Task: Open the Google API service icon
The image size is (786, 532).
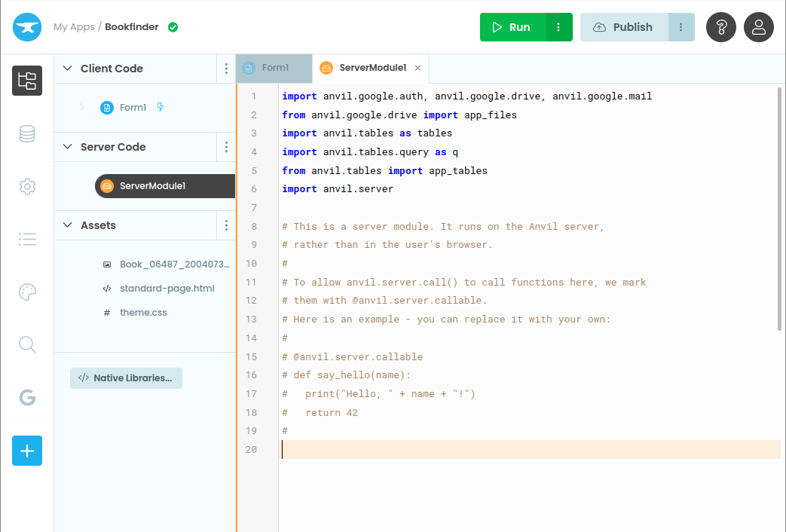Action: pos(27,398)
